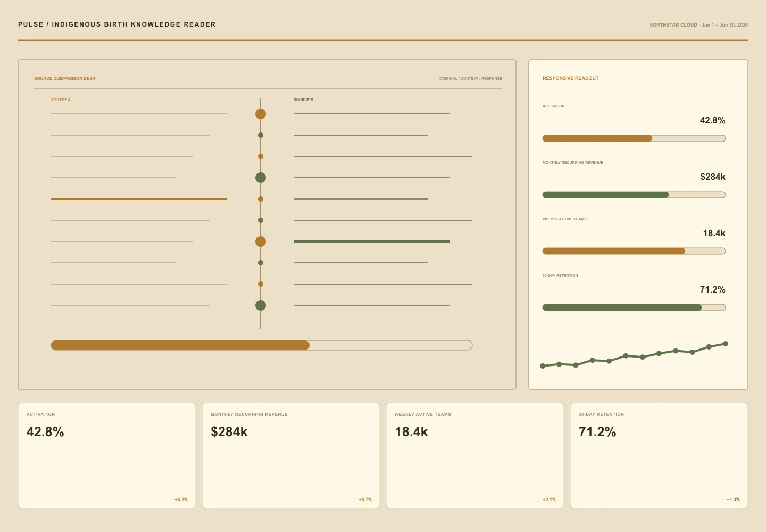Click the 30-Day Retention bar in the readout

pyautogui.click(x=634, y=307)
